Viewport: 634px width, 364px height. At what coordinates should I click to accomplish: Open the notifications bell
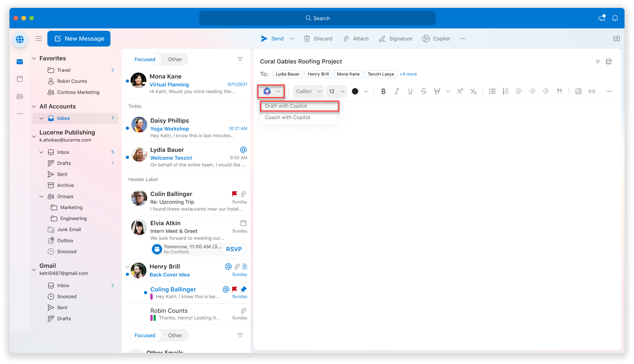tap(615, 18)
